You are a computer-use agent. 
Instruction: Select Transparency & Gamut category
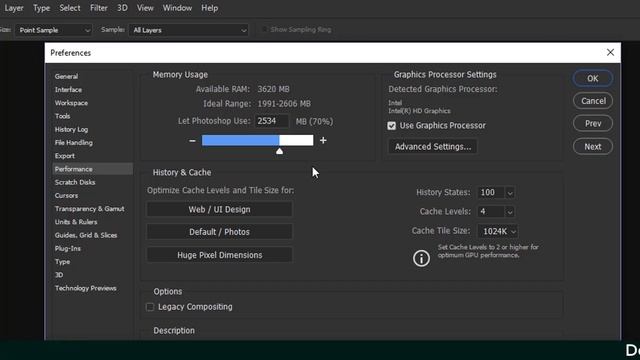(x=89, y=209)
